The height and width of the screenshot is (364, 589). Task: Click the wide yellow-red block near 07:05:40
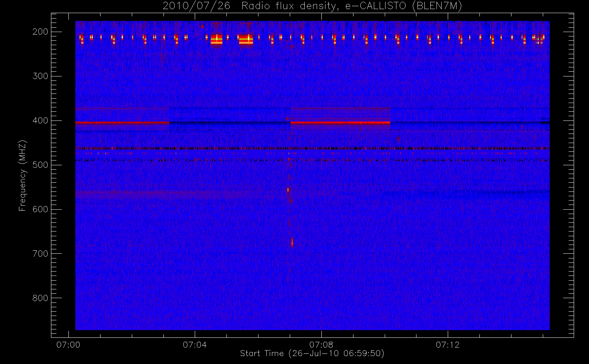246,39
